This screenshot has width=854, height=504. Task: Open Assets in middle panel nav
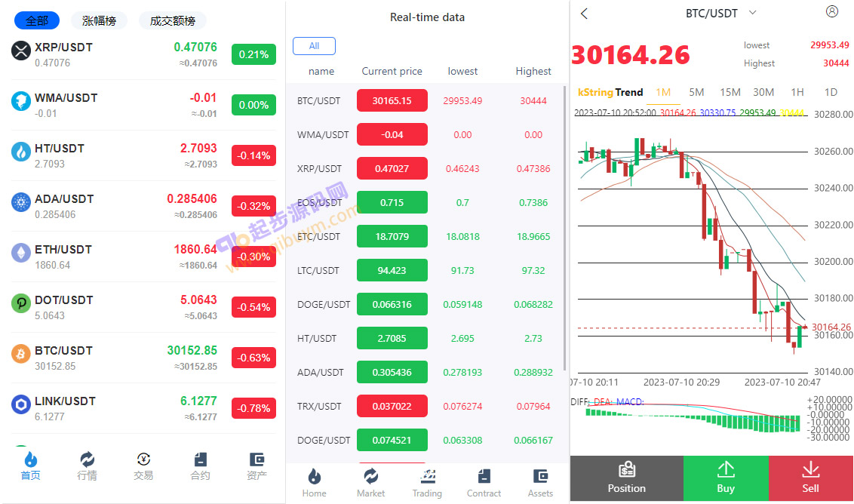(540, 482)
